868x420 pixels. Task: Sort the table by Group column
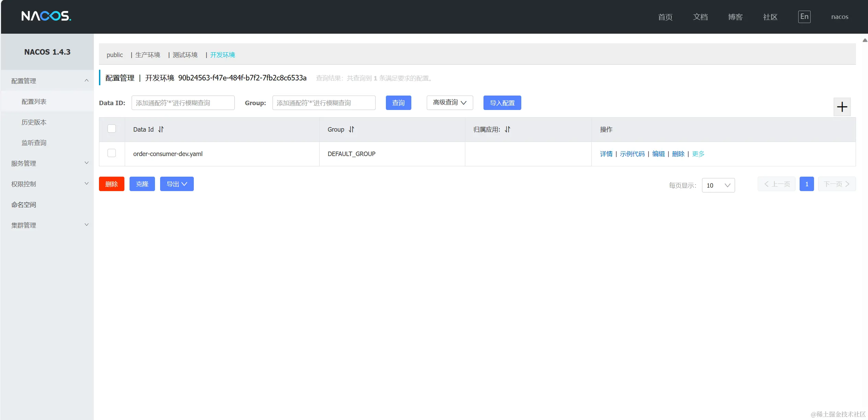coord(351,130)
